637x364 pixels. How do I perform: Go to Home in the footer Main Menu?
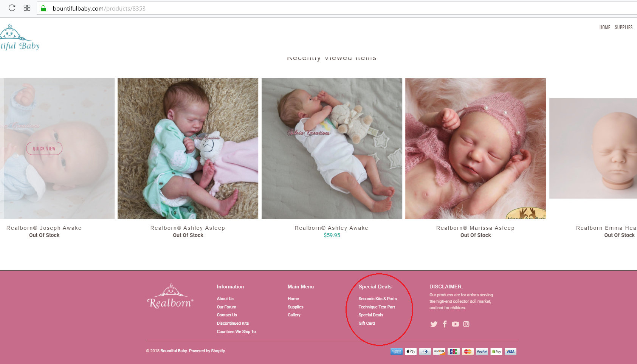(x=293, y=299)
